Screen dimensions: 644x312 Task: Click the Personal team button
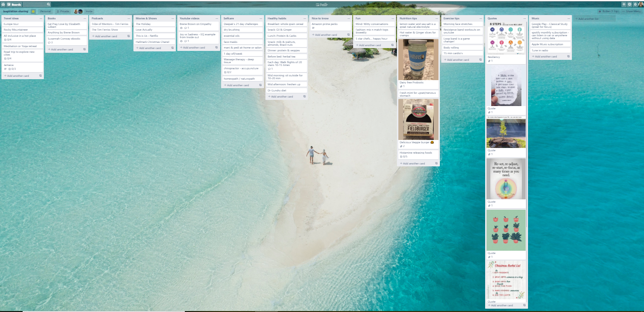(x=46, y=11)
